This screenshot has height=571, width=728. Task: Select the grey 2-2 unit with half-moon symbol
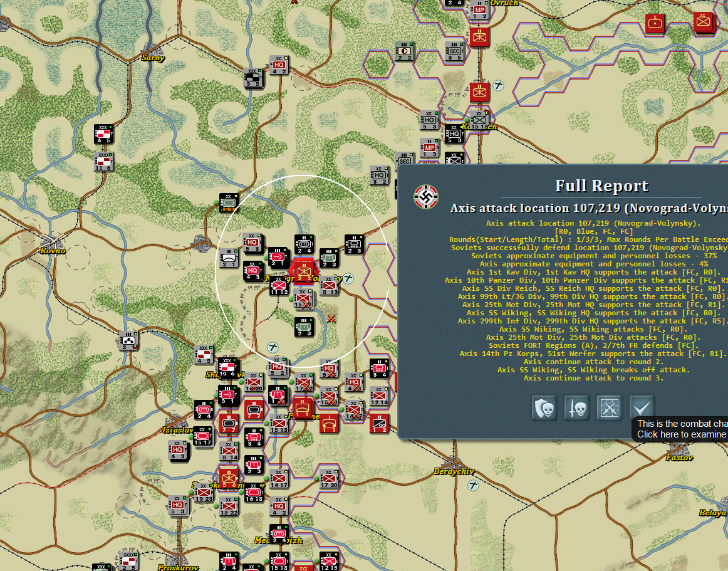404,51
